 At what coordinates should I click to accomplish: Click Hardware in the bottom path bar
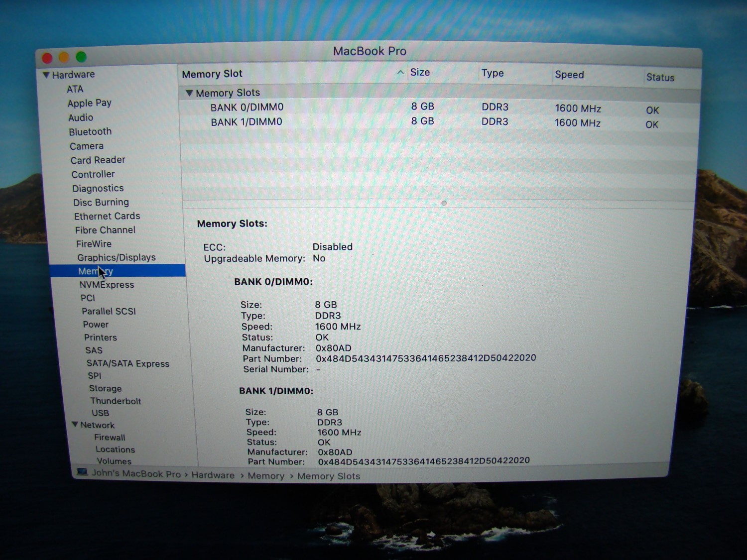[x=213, y=475]
